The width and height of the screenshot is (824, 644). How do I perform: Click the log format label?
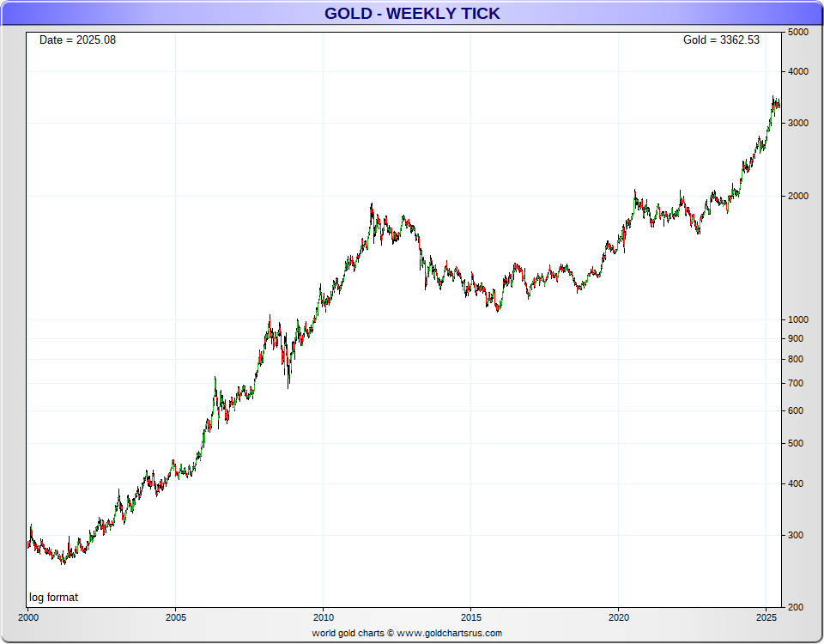tap(53, 598)
